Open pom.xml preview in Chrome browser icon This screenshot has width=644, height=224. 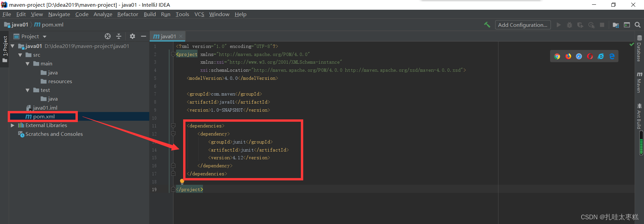pos(557,56)
